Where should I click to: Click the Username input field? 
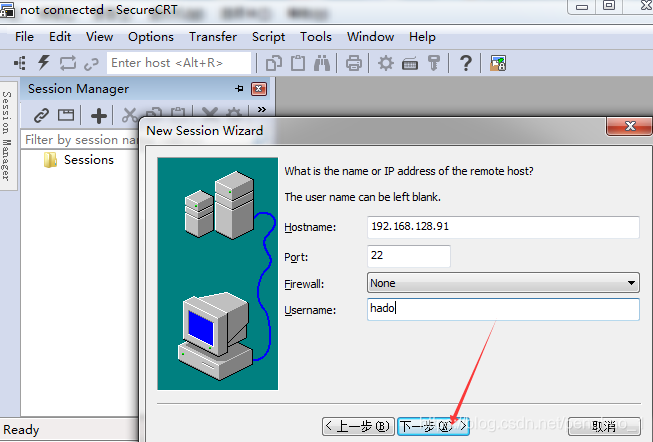(x=503, y=309)
